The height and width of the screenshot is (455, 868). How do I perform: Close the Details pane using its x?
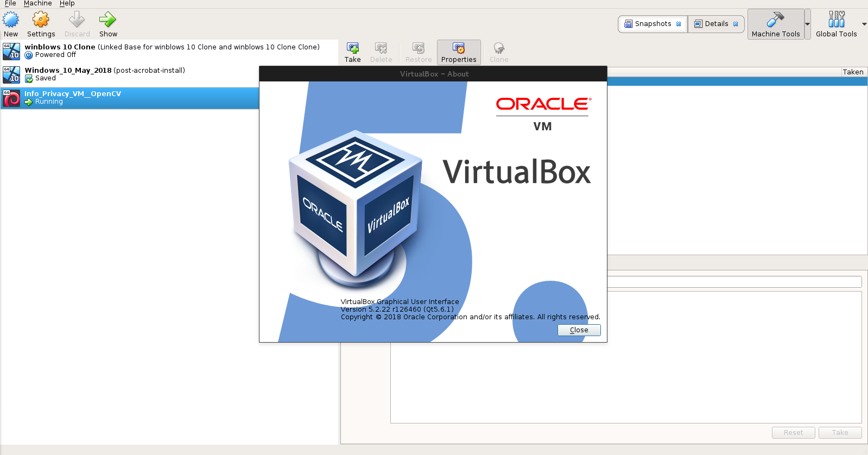click(x=736, y=24)
